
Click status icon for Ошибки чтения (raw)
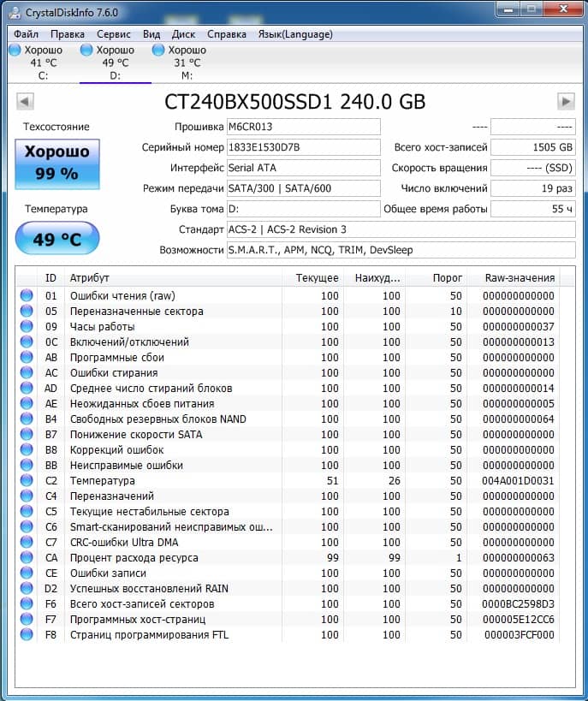coord(27,295)
